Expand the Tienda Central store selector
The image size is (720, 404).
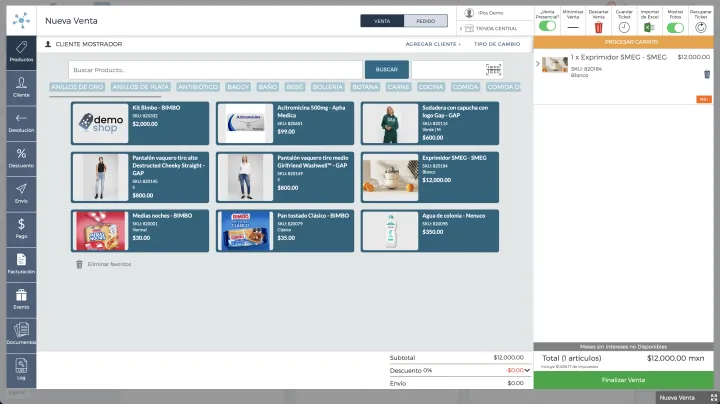495,28
